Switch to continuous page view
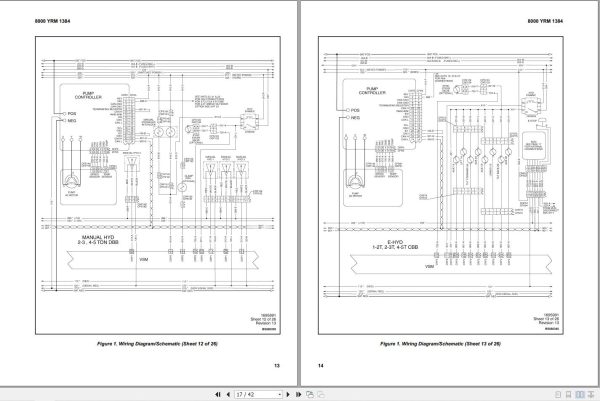The image size is (600, 401). [569, 394]
